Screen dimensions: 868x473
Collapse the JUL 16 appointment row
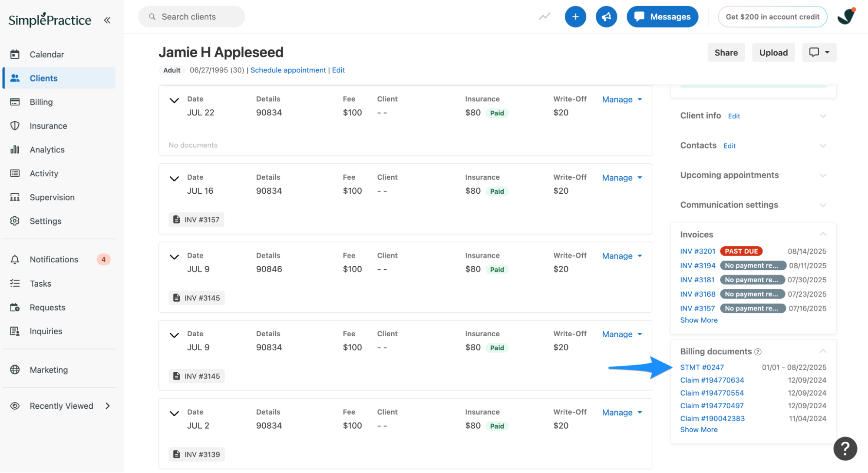click(174, 179)
